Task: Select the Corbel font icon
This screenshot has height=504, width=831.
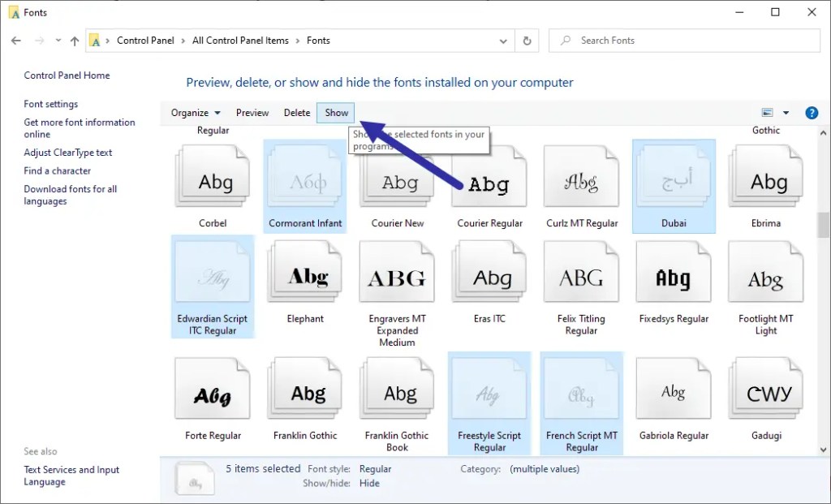Action: coord(212,176)
